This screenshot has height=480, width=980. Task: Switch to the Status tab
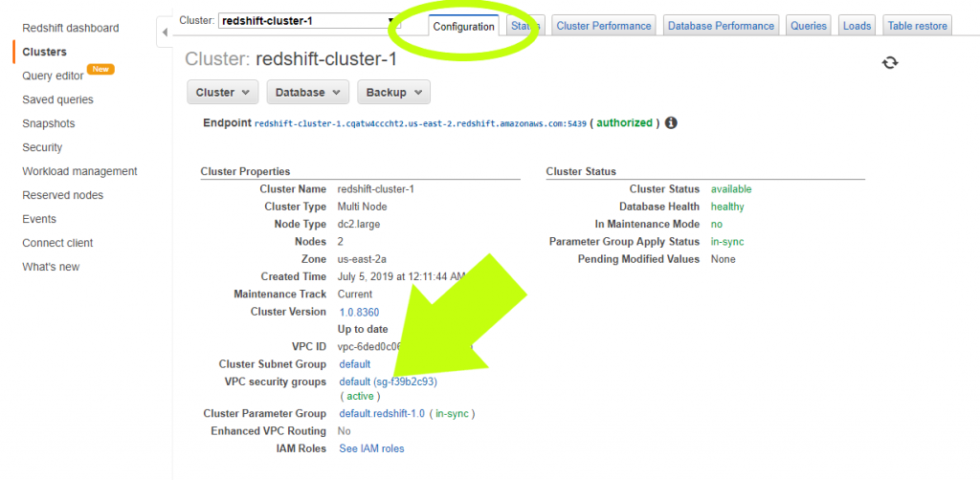[525, 26]
